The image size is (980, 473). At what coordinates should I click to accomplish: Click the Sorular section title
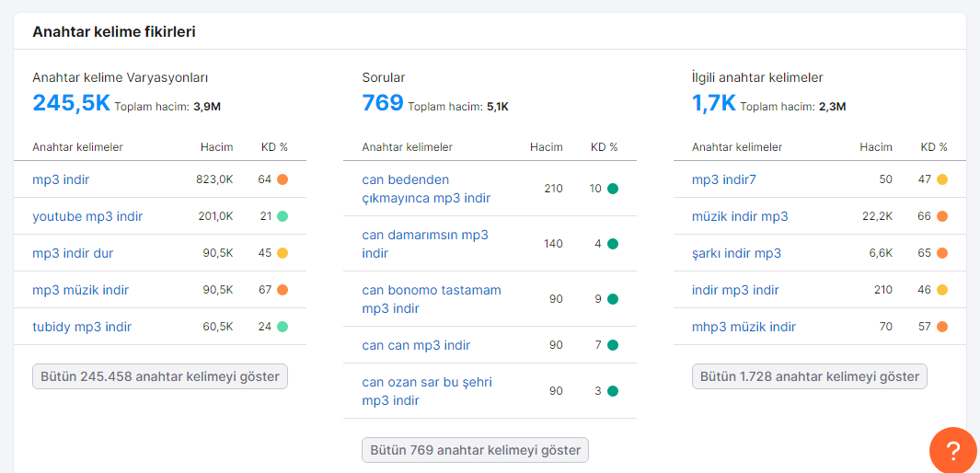click(384, 78)
